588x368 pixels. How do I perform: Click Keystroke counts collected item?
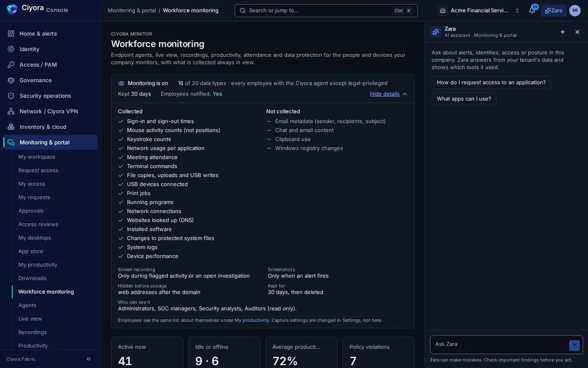[x=149, y=139]
